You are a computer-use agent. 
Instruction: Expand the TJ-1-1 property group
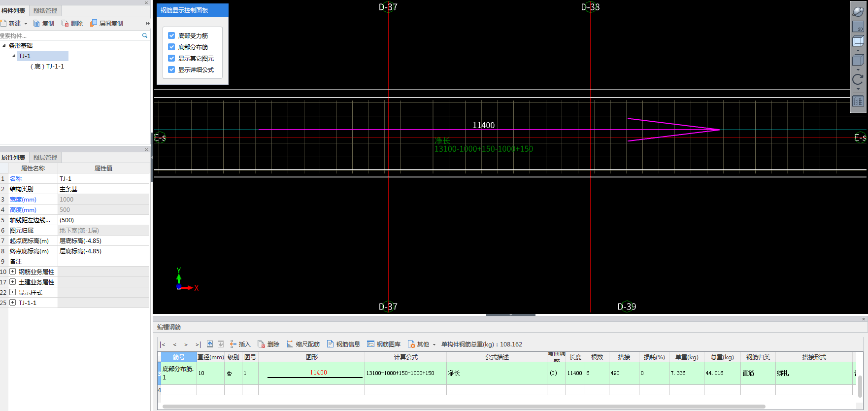tap(13, 303)
